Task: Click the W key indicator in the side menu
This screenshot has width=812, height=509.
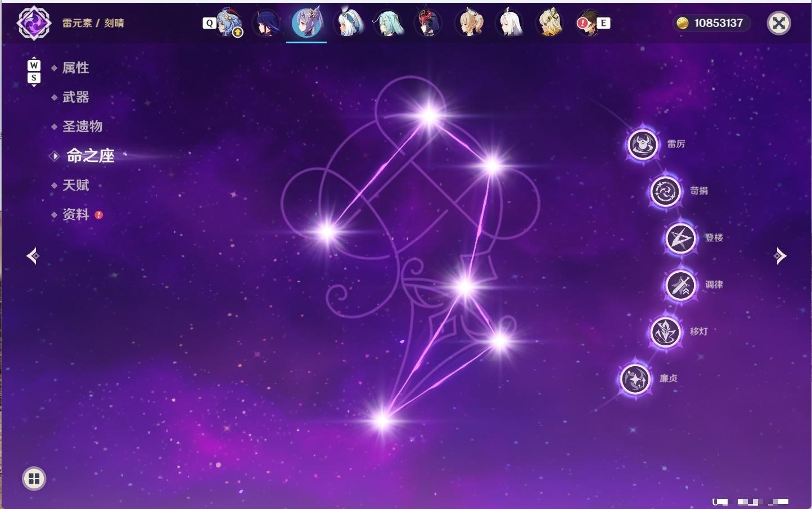Action: tap(34, 65)
